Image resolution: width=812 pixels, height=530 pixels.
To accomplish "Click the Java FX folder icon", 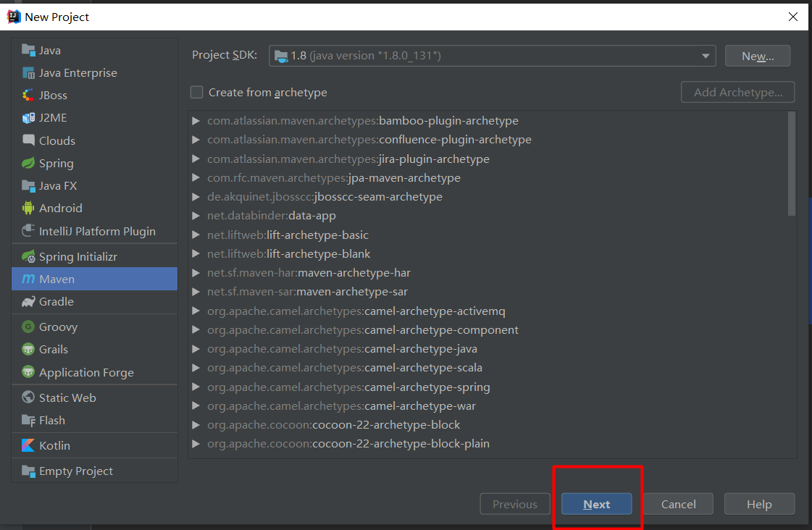I will pyautogui.click(x=28, y=185).
